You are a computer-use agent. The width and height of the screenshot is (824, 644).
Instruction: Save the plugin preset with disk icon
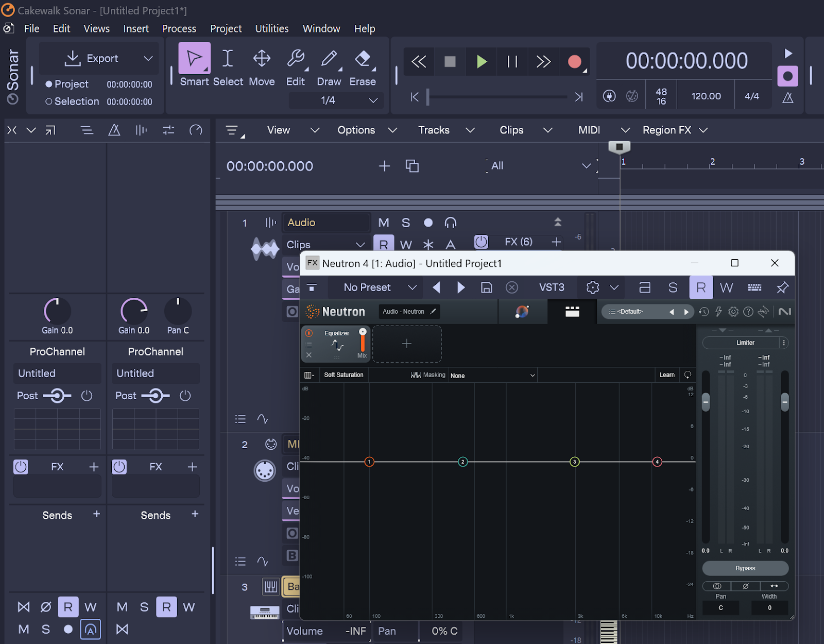[486, 287]
